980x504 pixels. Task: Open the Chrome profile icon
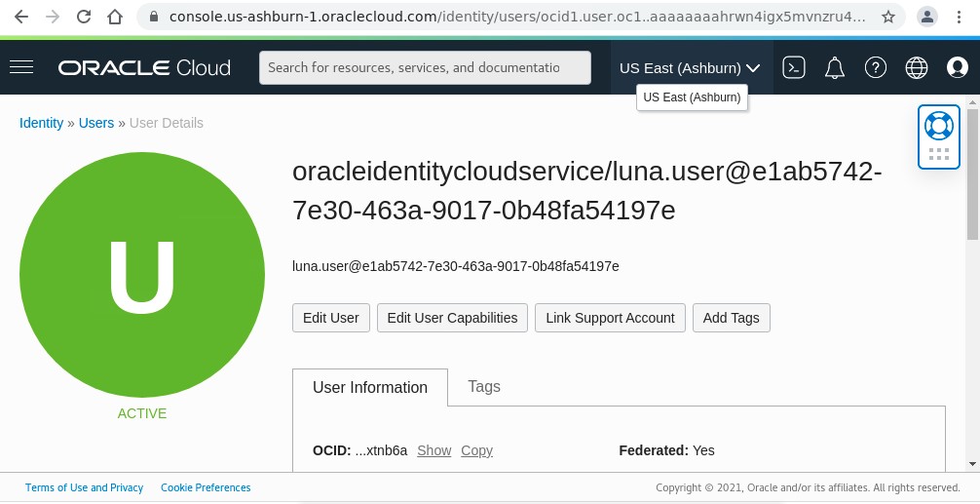926,17
